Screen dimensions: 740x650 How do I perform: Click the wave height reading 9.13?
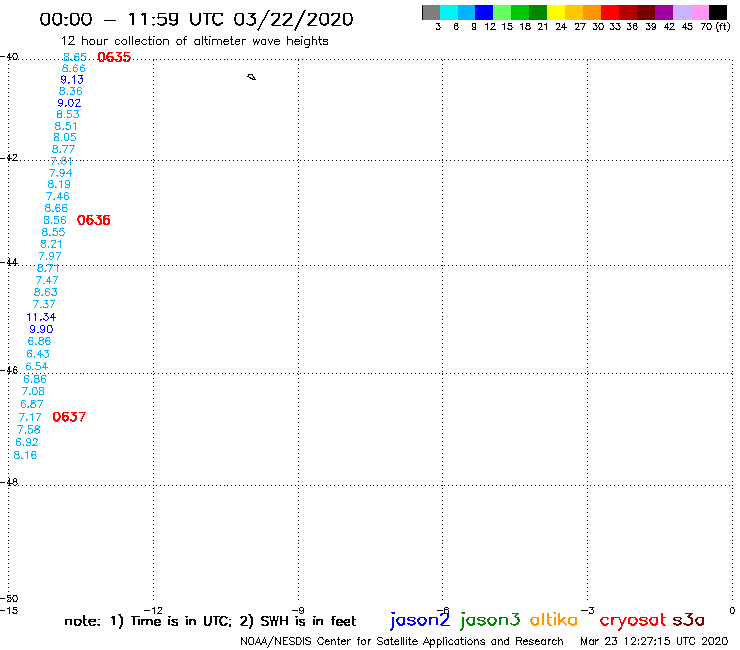tap(72, 79)
